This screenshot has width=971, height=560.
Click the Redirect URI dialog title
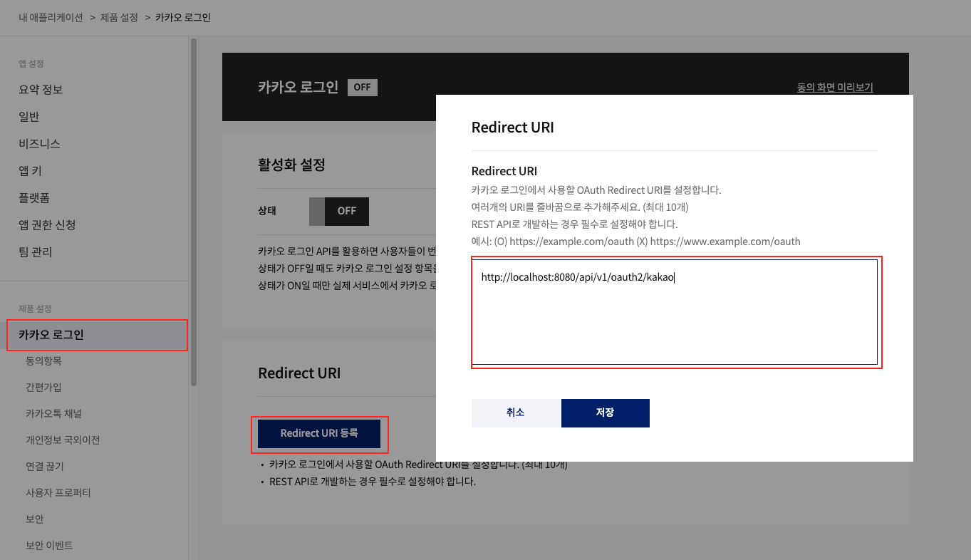513,128
